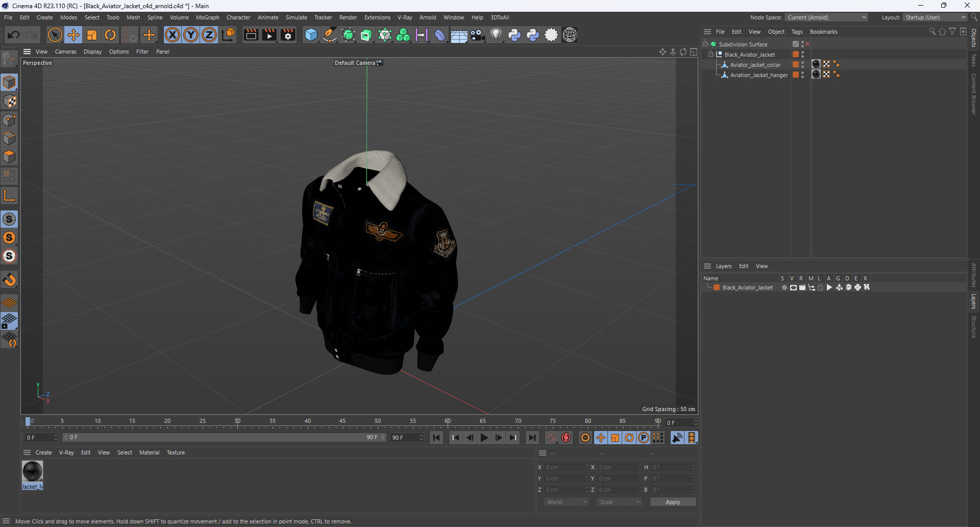Open Layout Startup dropdown
The image size is (980, 527).
(935, 17)
